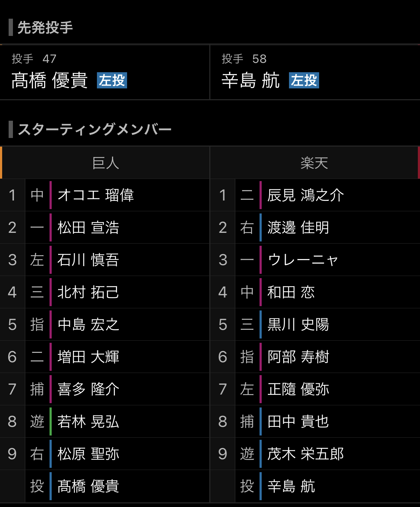Screen dimensions: 420x507
Task: Open Rakuten leadoff 辰見 鴻之介
Action: coord(315,195)
